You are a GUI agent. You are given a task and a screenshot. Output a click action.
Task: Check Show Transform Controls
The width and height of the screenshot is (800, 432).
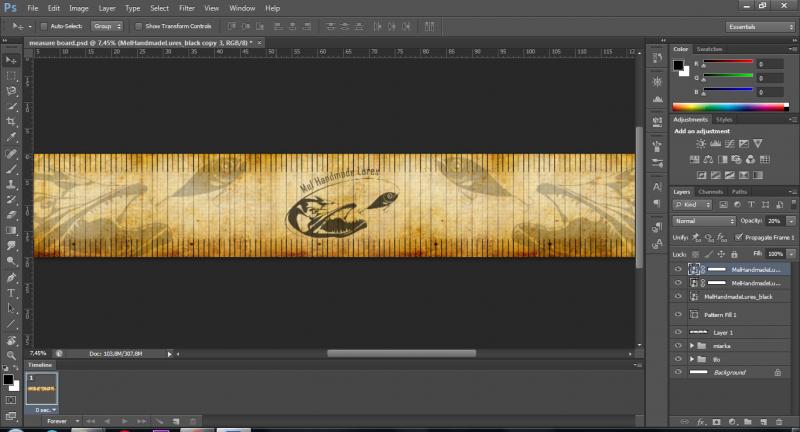[x=139, y=25]
